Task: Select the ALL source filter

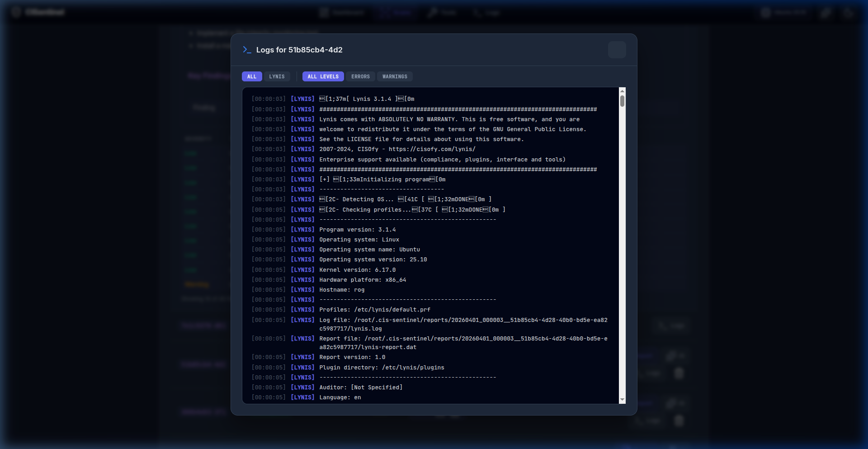Action: (x=252, y=76)
